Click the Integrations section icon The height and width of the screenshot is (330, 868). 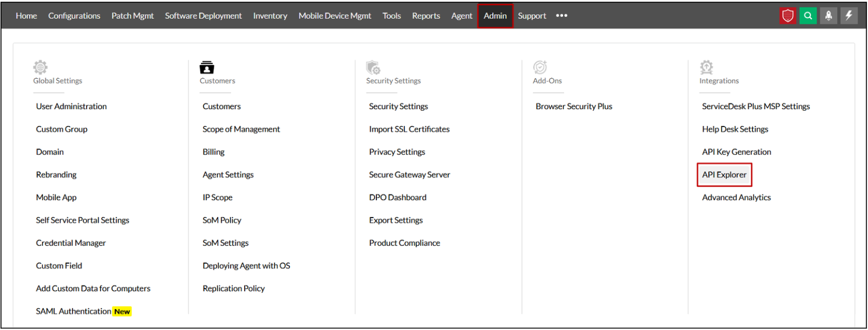tap(707, 67)
